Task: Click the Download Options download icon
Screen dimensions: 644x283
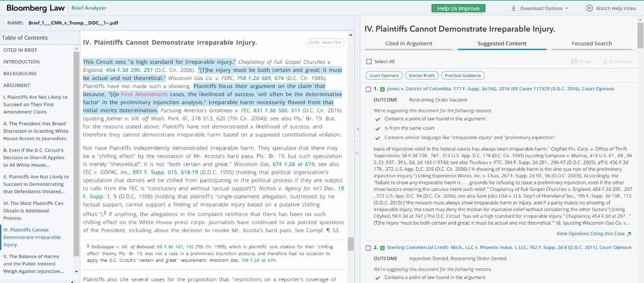Action: pos(514,9)
